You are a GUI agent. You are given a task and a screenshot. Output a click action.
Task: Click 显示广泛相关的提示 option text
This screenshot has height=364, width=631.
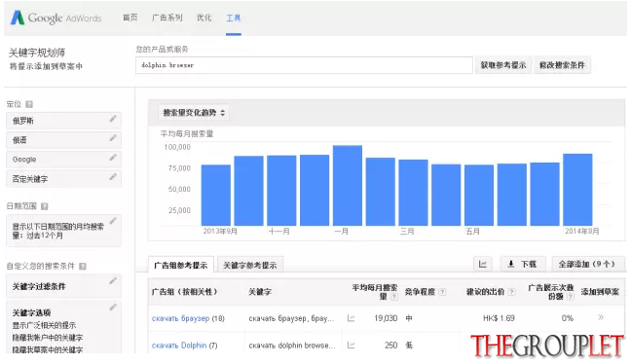pyautogui.click(x=44, y=325)
